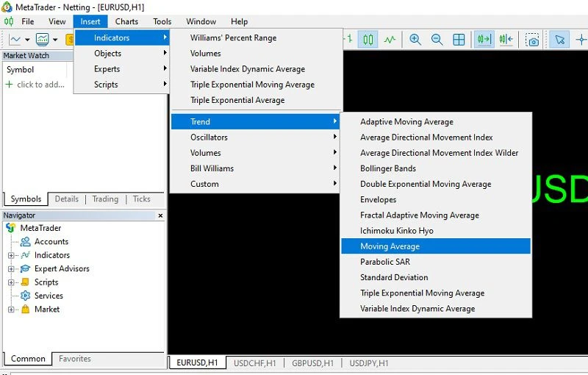Expand Indicators node in Navigator

[x=11, y=255]
